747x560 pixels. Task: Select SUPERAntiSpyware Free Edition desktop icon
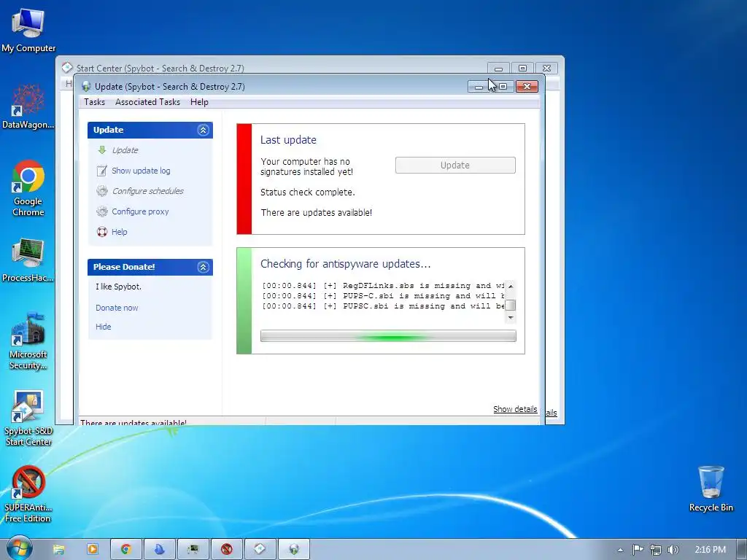pyautogui.click(x=28, y=494)
